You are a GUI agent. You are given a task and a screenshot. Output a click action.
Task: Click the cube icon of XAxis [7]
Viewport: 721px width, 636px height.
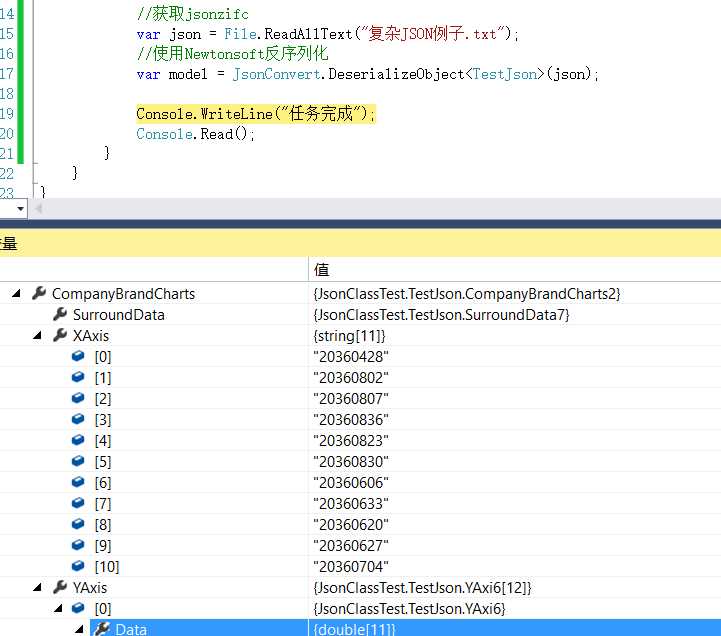tap(78, 503)
